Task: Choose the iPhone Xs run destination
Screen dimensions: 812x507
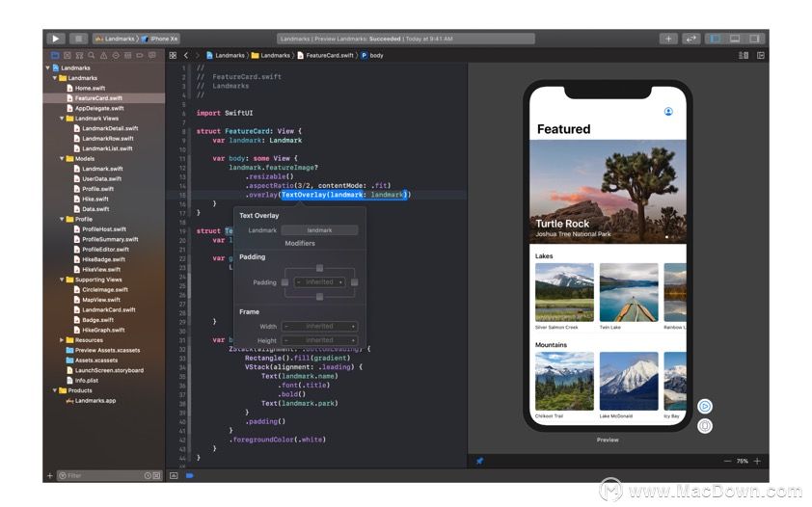Action: (159, 39)
